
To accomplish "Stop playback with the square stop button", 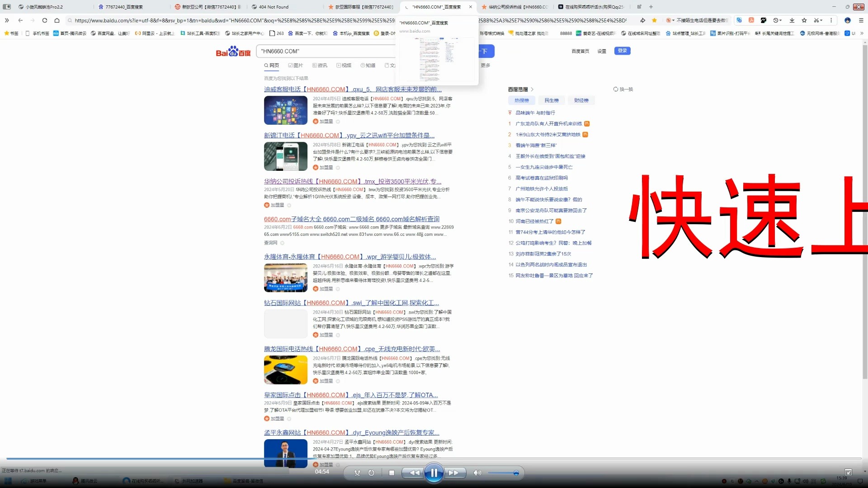I will click(392, 473).
